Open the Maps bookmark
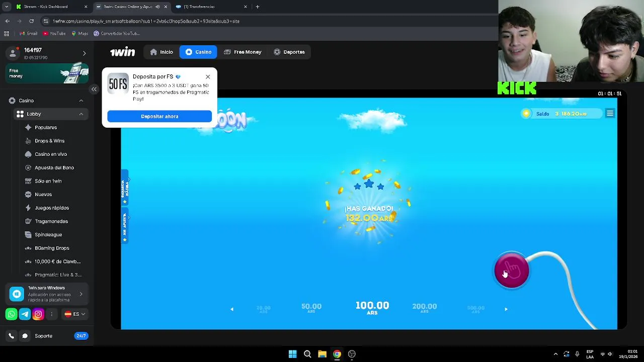This screenshot has width=644, height=362. pyautogui.click(x=79, y=33)
